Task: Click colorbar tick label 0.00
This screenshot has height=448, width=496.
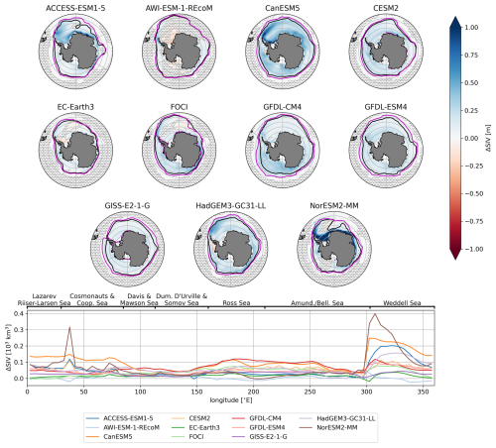Action: pyautogui.click(x=471, y=138)
